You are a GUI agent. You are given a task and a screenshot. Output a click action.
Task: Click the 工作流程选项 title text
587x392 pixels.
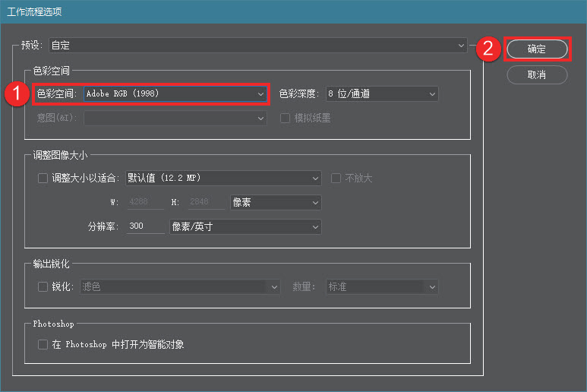click(x=34, y=12)
